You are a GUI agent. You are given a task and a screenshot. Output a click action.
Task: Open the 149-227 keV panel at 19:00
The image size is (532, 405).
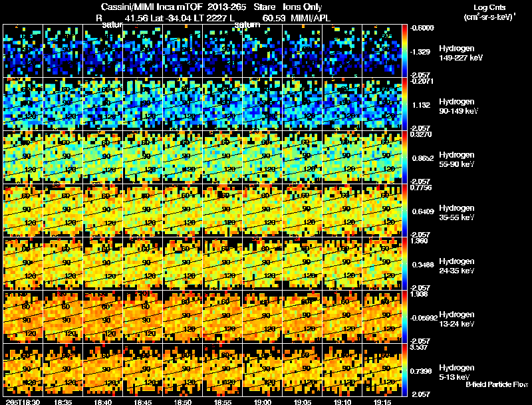coord(262,51)
